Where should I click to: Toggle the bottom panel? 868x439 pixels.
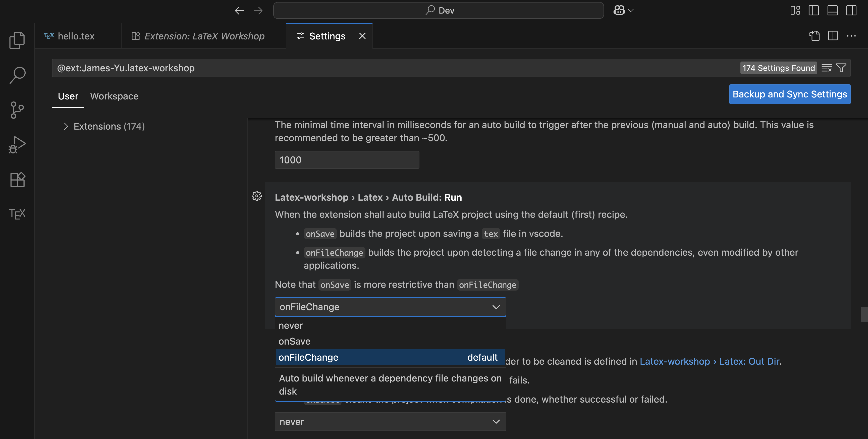[833, 11]
